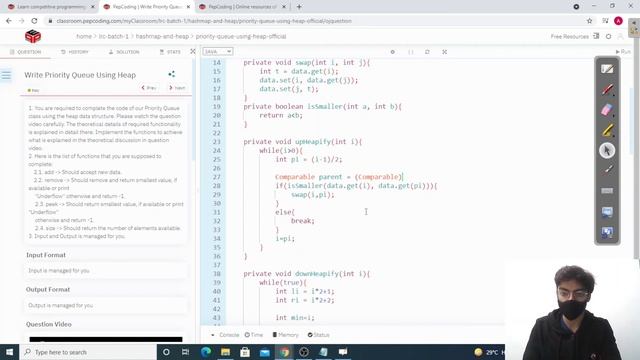640x360 pixels.
Task: Click the 'Write Priority Queue Using Heap' title
Action: click(x=80, y=75)
